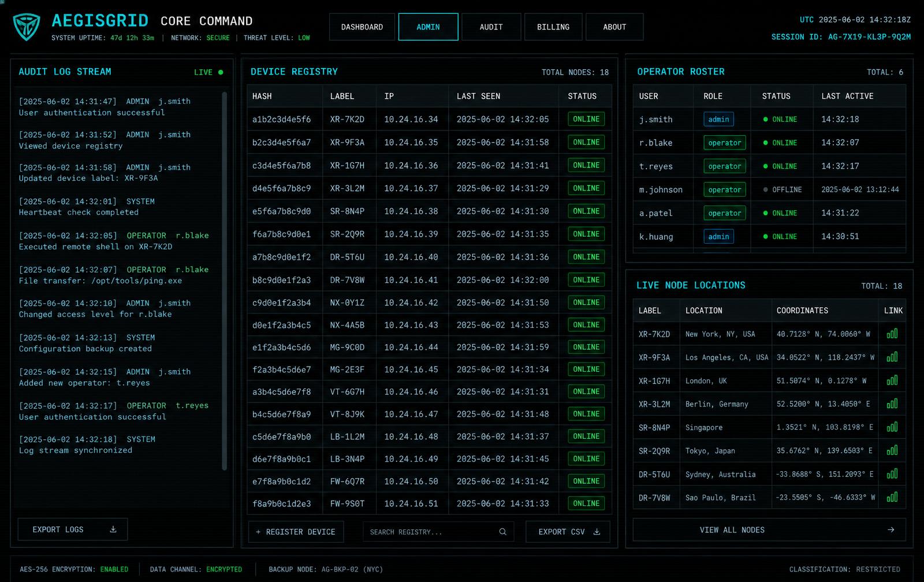Screen dimensions: 924x582
Task: Click the session ID AG-7X19-KL3P-9Q2M
Action: pyautogui.click(x=869, y=37)
